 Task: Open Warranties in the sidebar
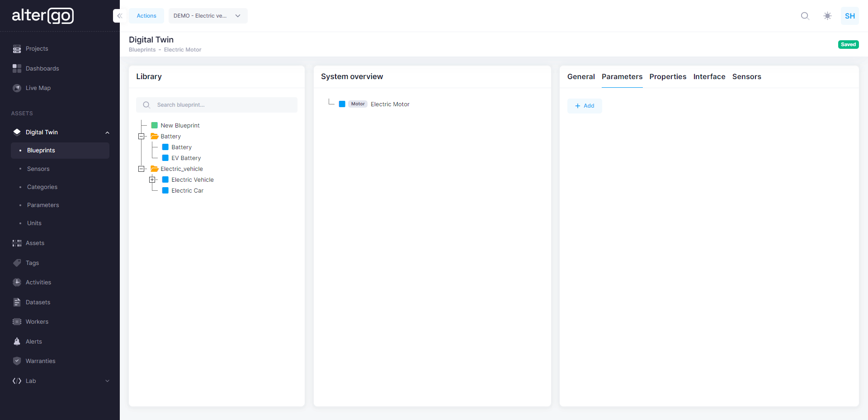coord(40,361)
